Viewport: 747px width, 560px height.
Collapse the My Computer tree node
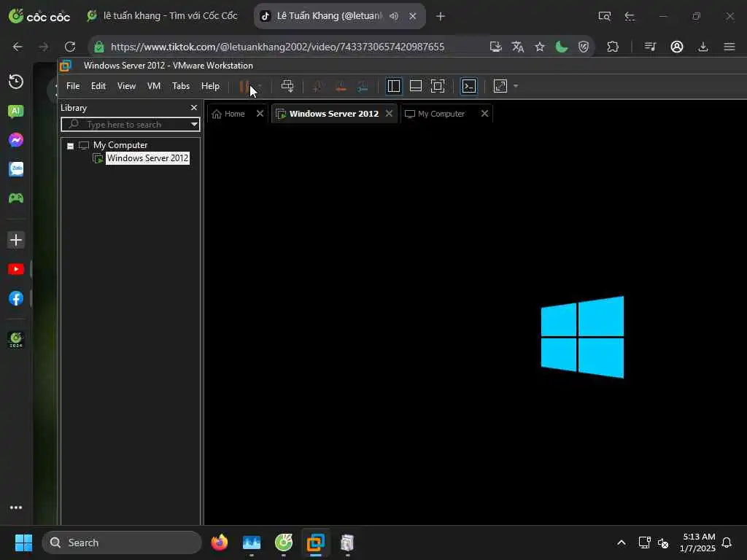70,146
